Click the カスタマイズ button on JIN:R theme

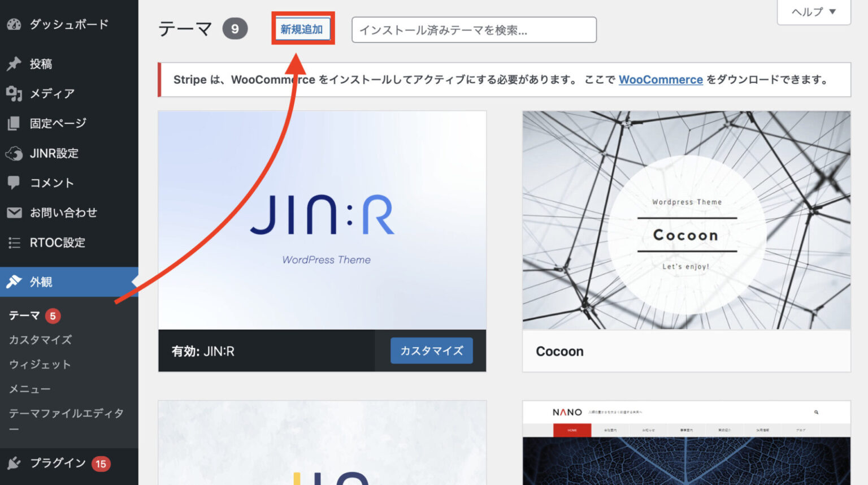(x=431, y=350)
